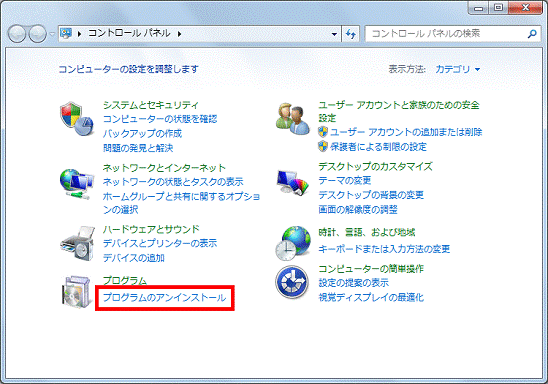This screenshot has width=548, height=384.
Task: Maximize the Control Panel window
Action: tap(499, 8)
